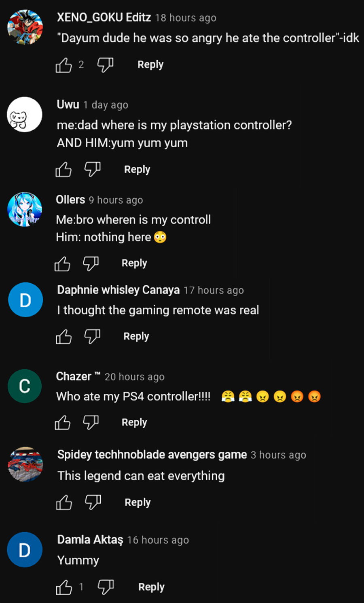
Task: Like Chazer's PS4 controller comment
Action: click(x=62, y=423)
